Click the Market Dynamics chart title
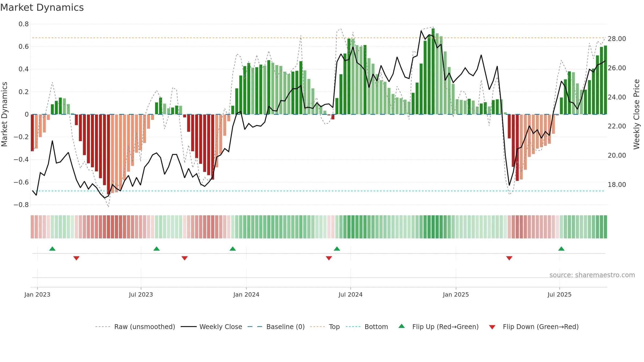 tap(42, 8)
